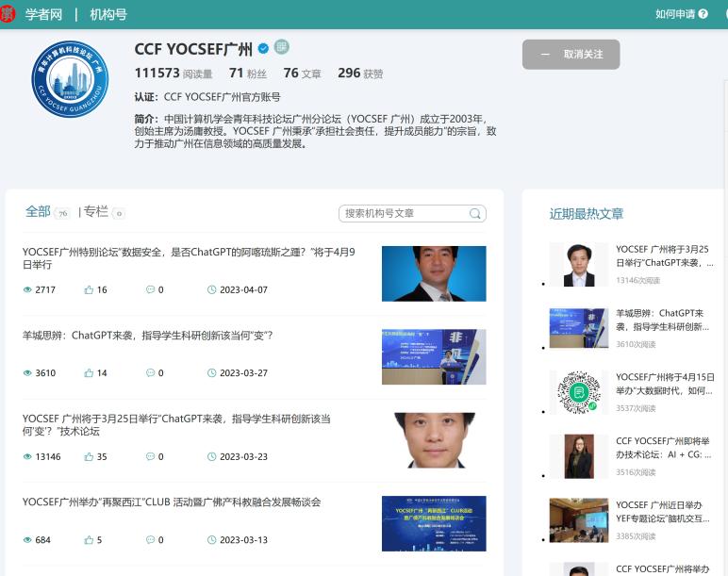Open article 再聚西江 CLUB 活动

click(x=172, y=502)
